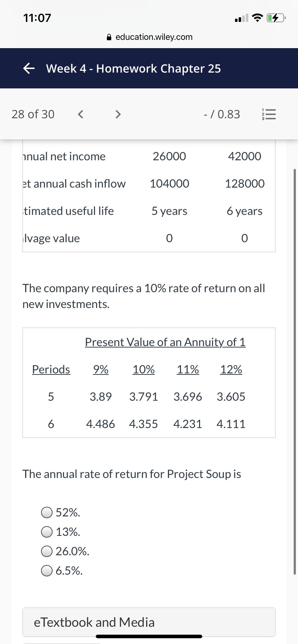Click the page scrollbar on the right

tap(295, 372)
